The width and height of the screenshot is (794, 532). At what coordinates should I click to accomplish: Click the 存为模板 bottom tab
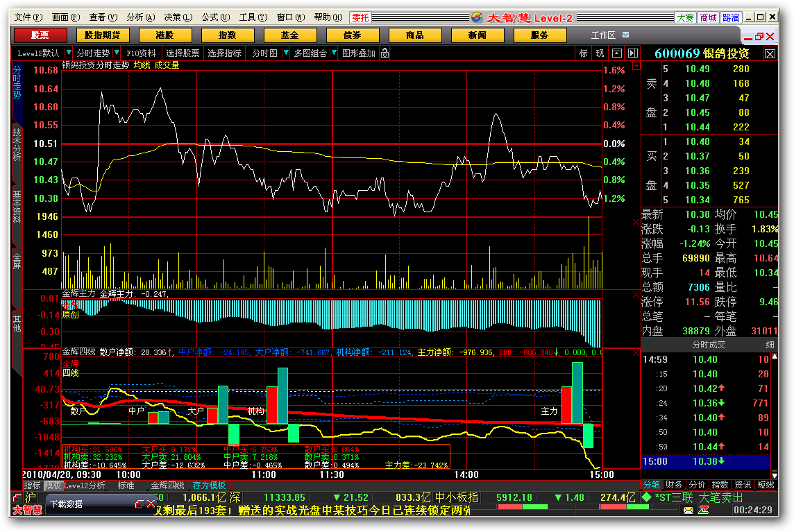click(x=209, y=486)
